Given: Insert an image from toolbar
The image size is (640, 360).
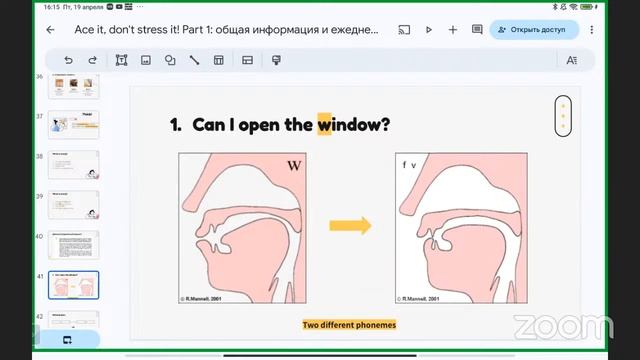Looking at the screenshot, I should pos(146,60).
